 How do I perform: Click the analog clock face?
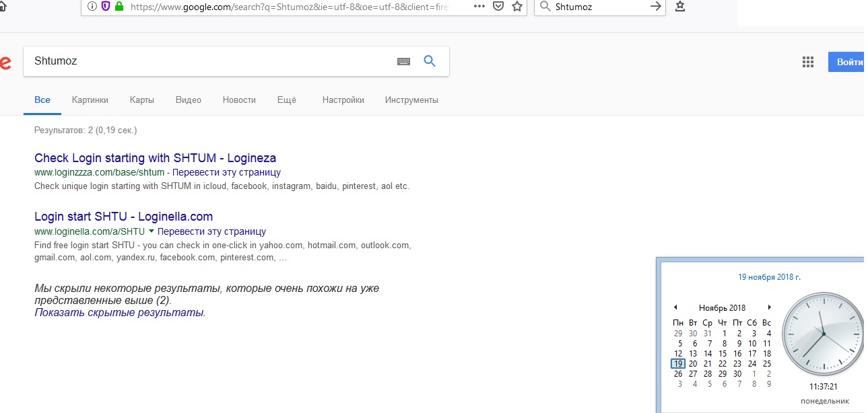point(822,334)
